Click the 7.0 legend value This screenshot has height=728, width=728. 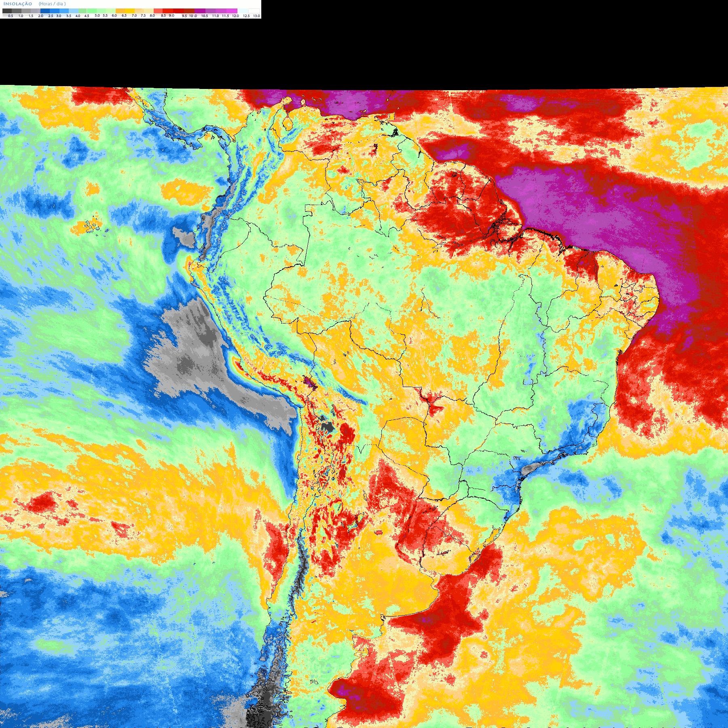[x=134, y=16]
